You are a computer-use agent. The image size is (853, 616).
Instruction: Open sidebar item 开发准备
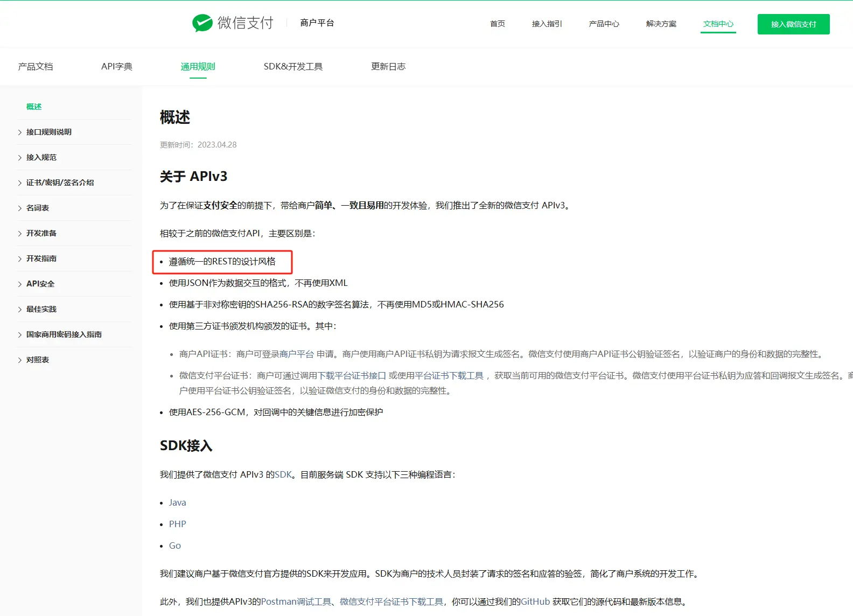click(x=41, y=233)
